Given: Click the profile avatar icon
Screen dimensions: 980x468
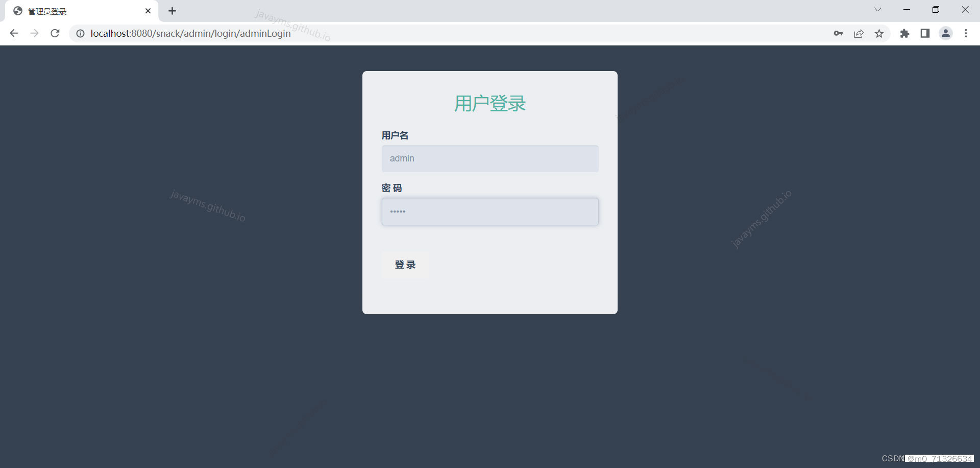Looking at the screenshot, I should pyautogui.click(x=946, y=33).
